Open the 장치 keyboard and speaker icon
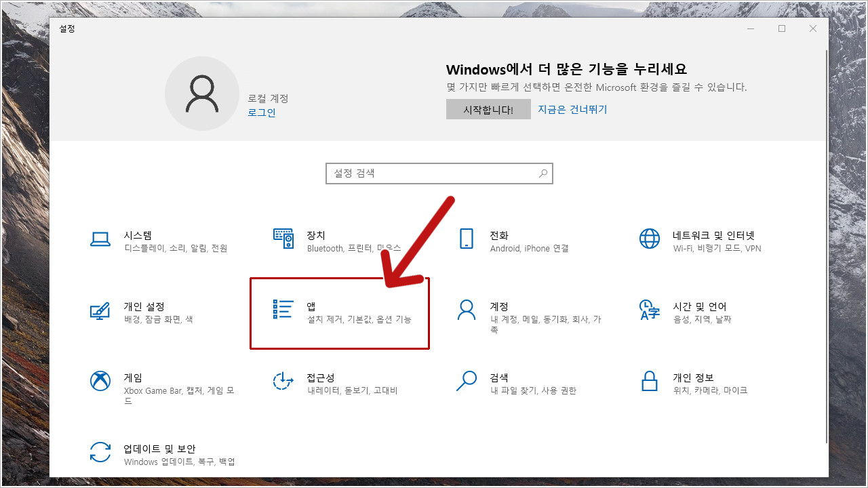The height and width of the screenshot is (488, 868). [x=283, y=239]
